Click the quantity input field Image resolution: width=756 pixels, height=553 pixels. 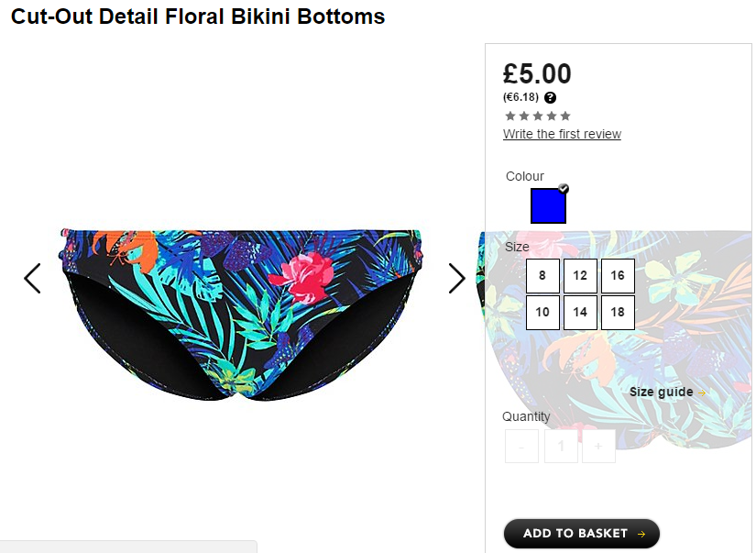[561, 447]
